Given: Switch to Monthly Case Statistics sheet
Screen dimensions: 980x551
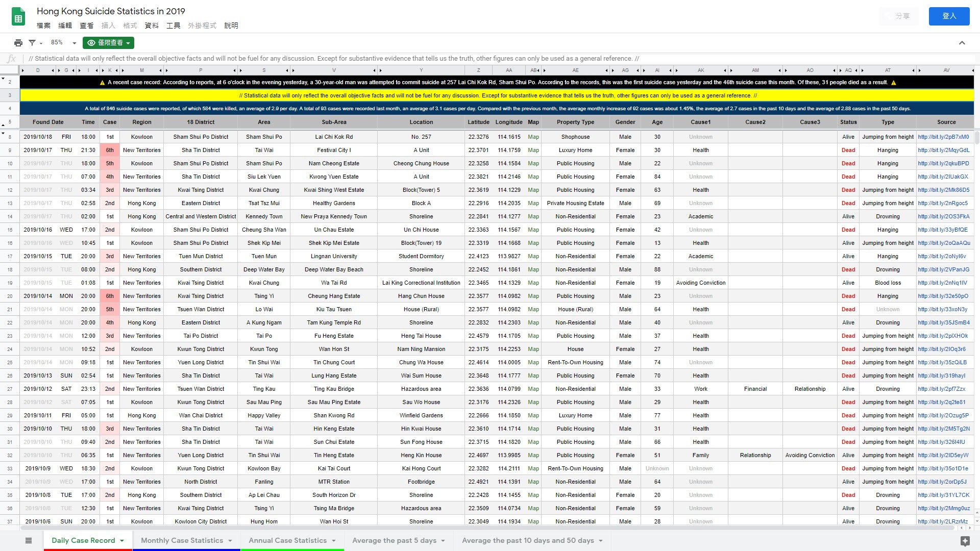Looking at the screenshot, I should point(182,540).
